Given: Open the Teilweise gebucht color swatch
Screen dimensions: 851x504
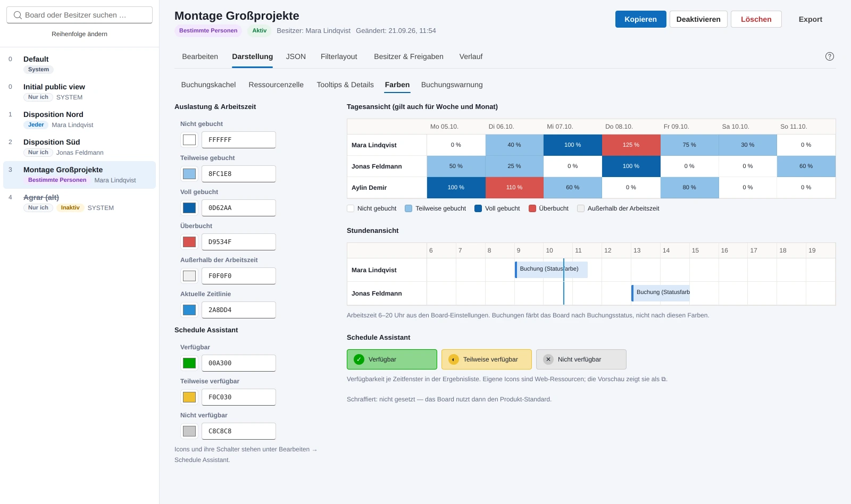Looking at the screenshot, I should point(189,174).
